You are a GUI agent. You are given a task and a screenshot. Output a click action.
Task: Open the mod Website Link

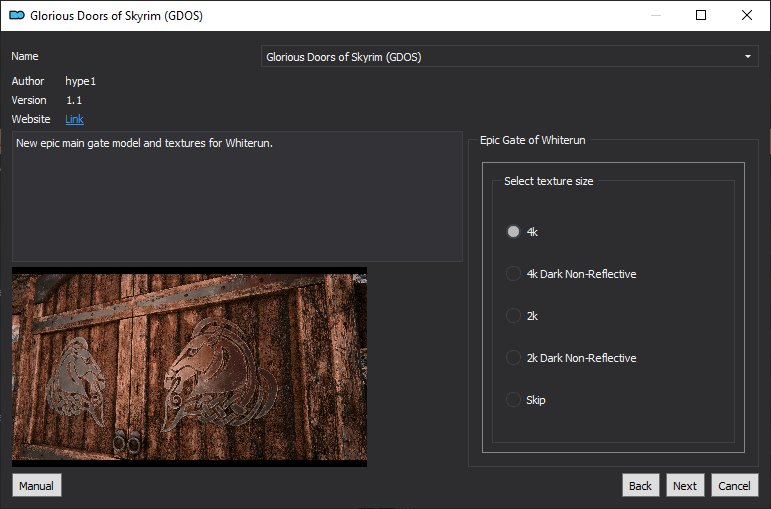75,119
